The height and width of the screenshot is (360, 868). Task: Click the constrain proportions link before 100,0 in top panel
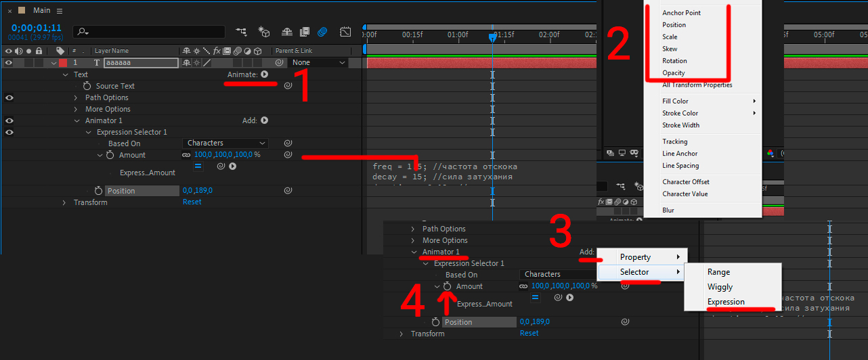[186, 155]
